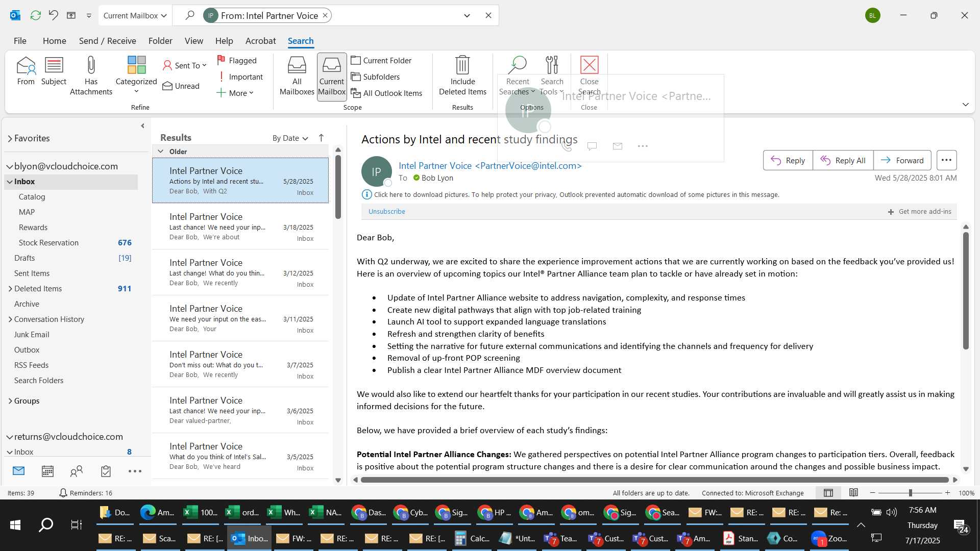This screenshot has height=551, width=980.
Task: Click the Close Search icon
Action: coord(589,76)
